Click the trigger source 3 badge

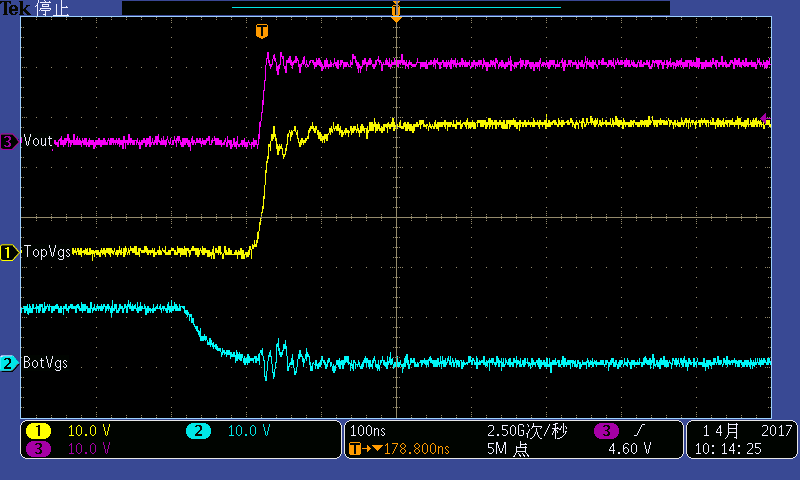[606, 431]
